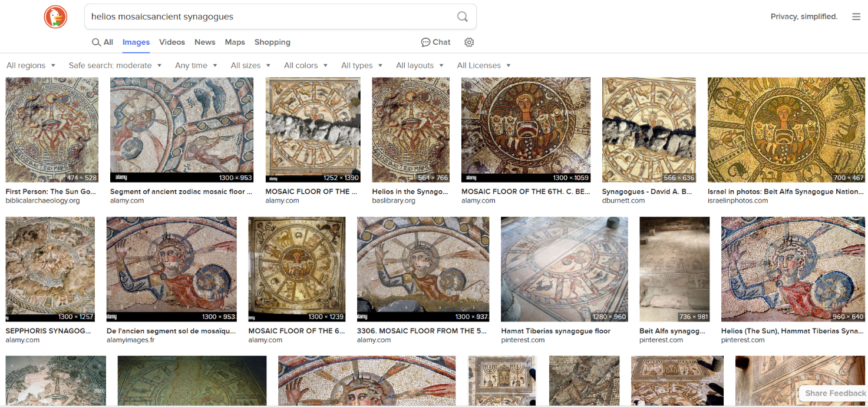
Task: Open Hamat Tiberias synagogue floor image
Action: pos(565,269)
